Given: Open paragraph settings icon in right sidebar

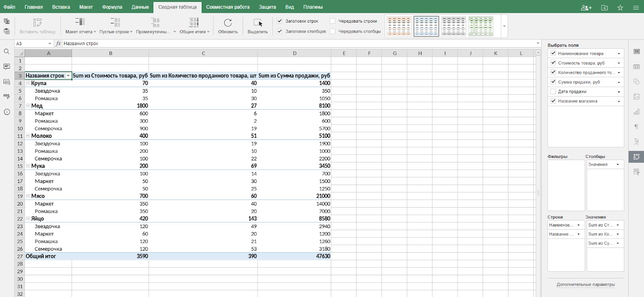Looking at the screenshot, I should click(x=636, y=127).
